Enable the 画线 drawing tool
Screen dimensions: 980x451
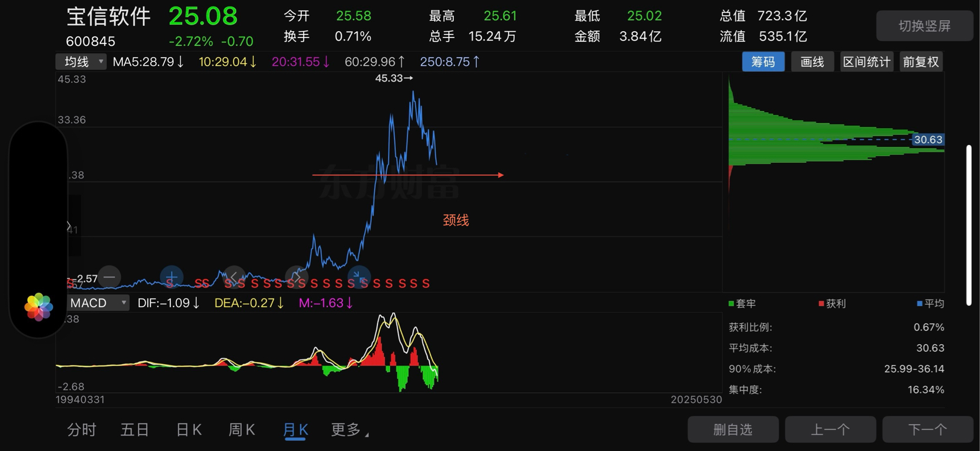click(813, 62)
